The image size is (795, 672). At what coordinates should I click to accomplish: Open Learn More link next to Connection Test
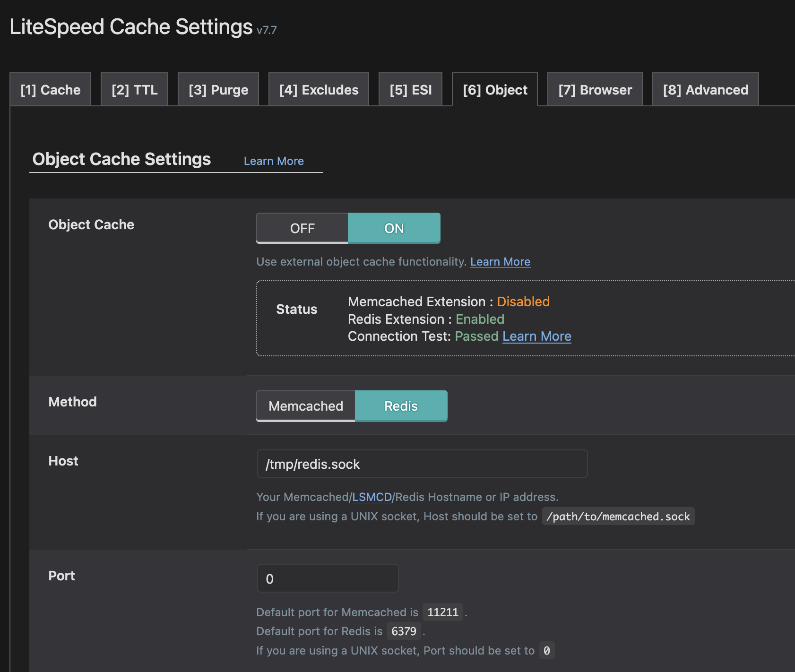(x=537, y=336)
